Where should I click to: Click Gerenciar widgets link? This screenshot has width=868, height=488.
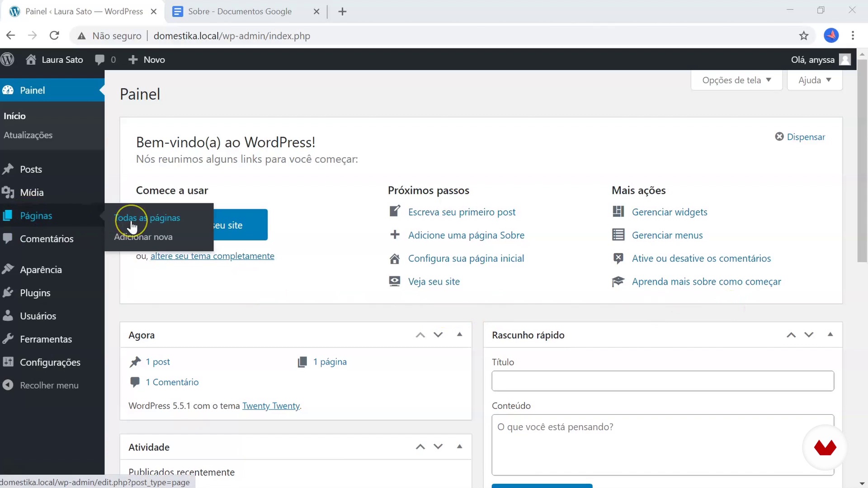click(670, 212)
